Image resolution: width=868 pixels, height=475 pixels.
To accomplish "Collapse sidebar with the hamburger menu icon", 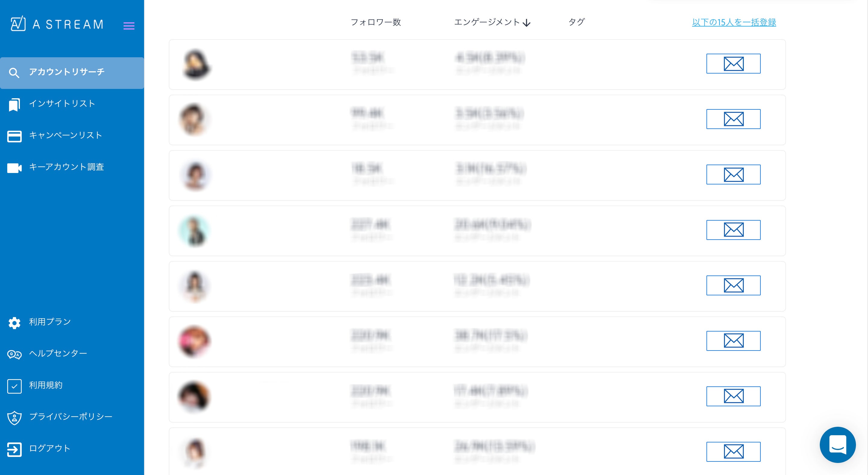I will [129, 26].
